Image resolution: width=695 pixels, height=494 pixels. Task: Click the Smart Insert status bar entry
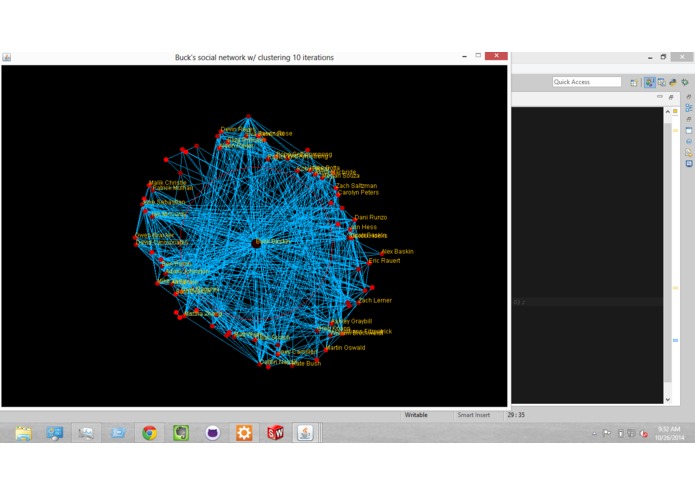[x=473, y=415]
